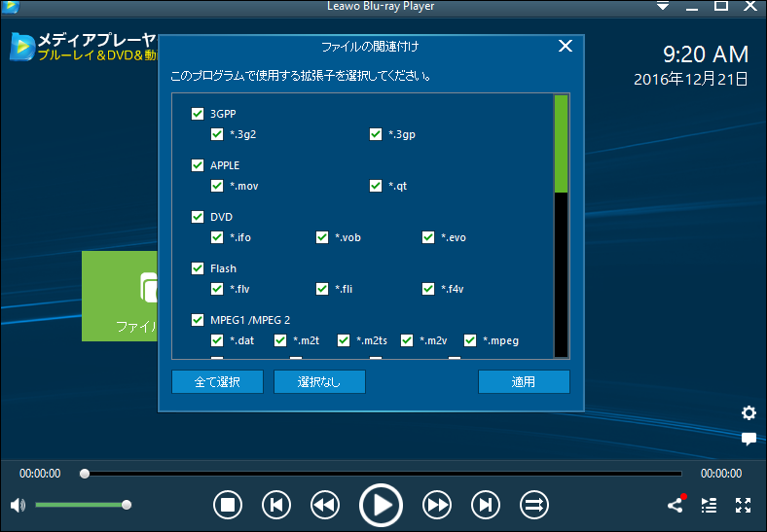
Task: Toggle the *.mov checkbox
Action: coord(217,186)
